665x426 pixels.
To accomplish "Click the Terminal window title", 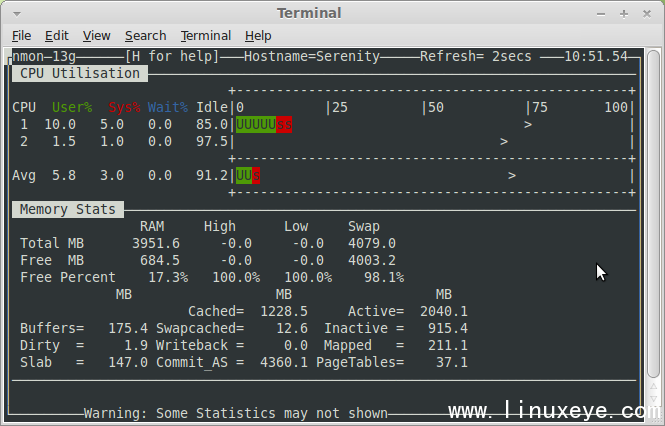I will 309,13.
